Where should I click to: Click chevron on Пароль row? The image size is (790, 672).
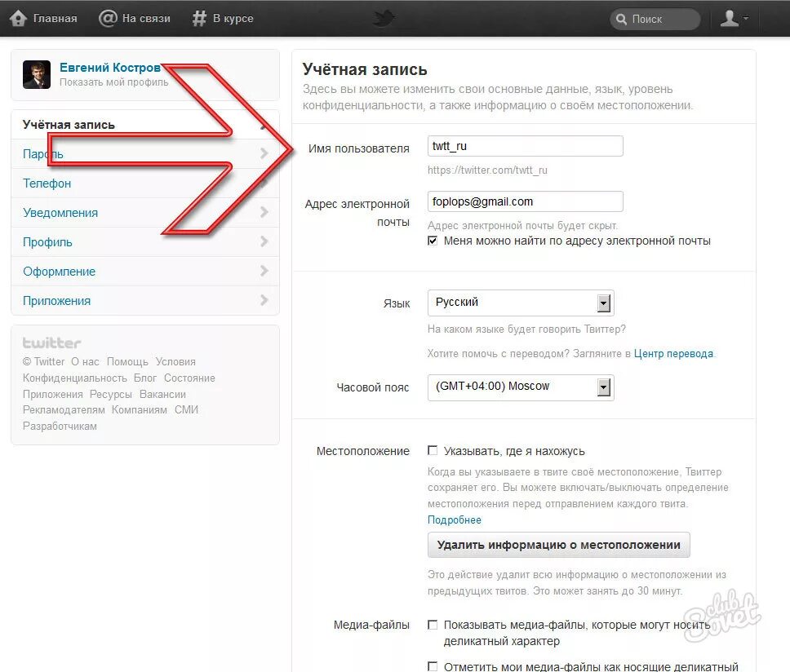point(264,153)
